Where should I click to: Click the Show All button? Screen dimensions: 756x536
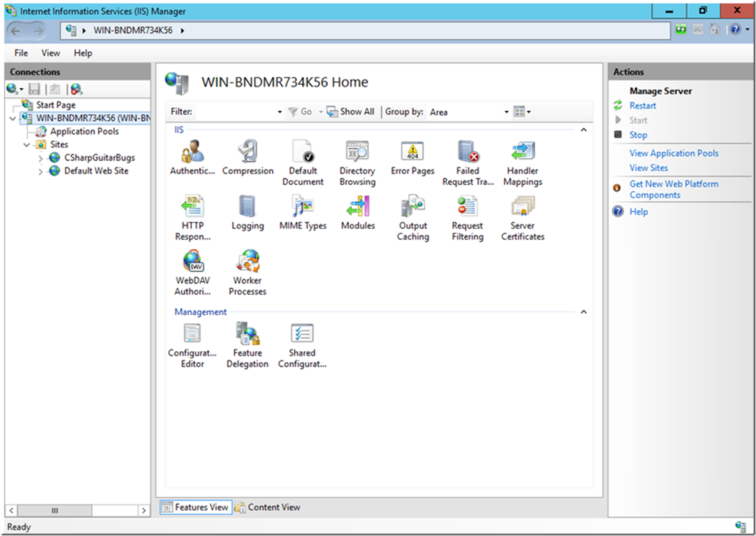coord(351,111)
